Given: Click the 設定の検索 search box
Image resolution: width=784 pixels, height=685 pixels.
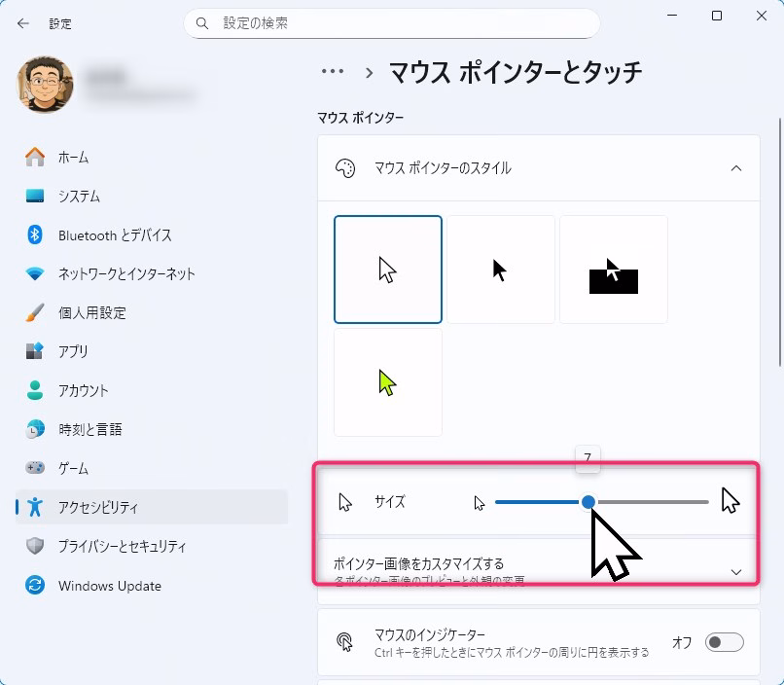Looking at the screenshot, I should [391, 23].
